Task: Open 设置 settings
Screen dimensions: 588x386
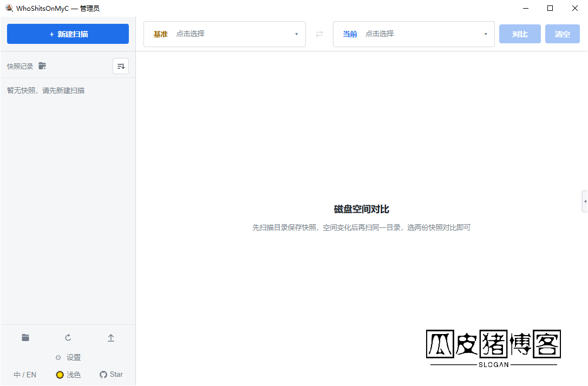Action: 68,357
